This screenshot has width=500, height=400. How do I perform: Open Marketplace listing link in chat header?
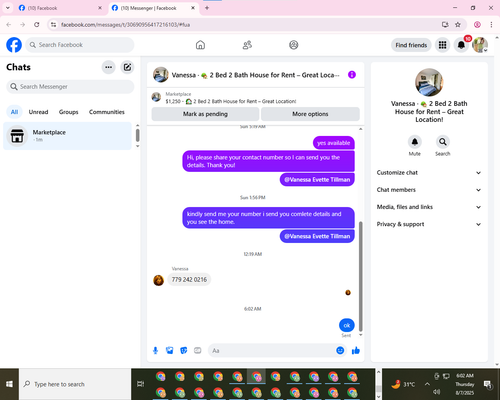[x=231, y=101]
